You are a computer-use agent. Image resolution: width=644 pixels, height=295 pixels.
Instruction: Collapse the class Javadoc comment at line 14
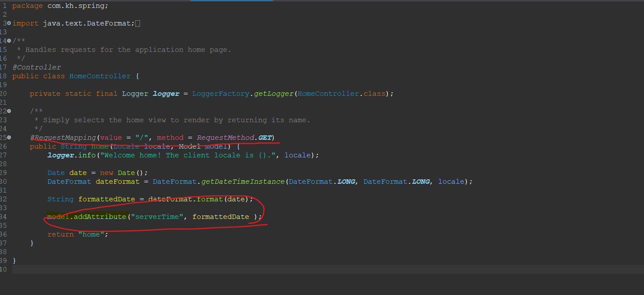[x=9, y=41]
